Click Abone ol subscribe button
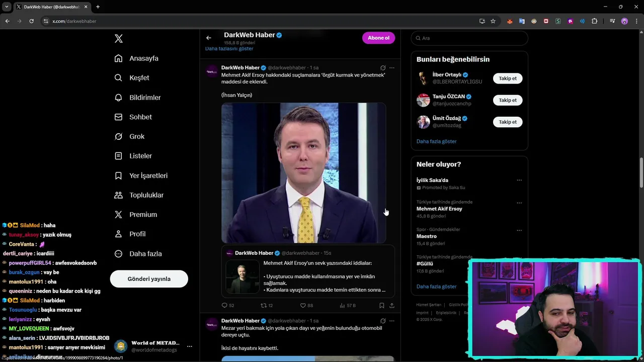Viewport: 644px width, 362px height. click(378, 38)
